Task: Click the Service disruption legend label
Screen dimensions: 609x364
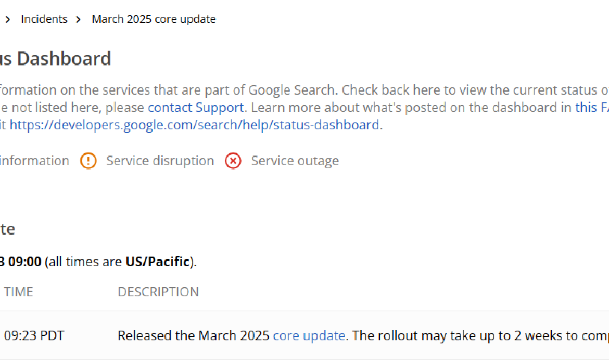Action: tap(160, 161)
